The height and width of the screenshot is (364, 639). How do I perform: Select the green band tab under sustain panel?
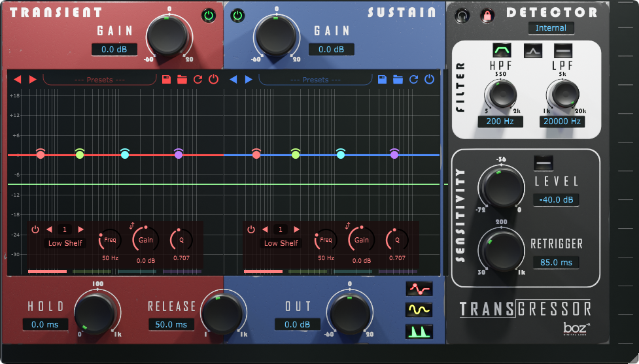click(307, 272)
